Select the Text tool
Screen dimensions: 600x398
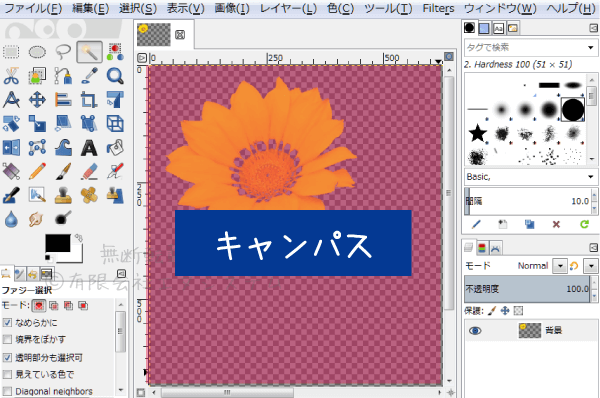[x=89, y=147]
